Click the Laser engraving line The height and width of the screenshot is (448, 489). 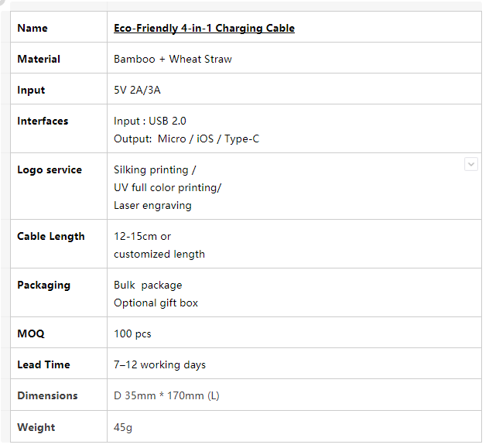(x=152, y=206)
